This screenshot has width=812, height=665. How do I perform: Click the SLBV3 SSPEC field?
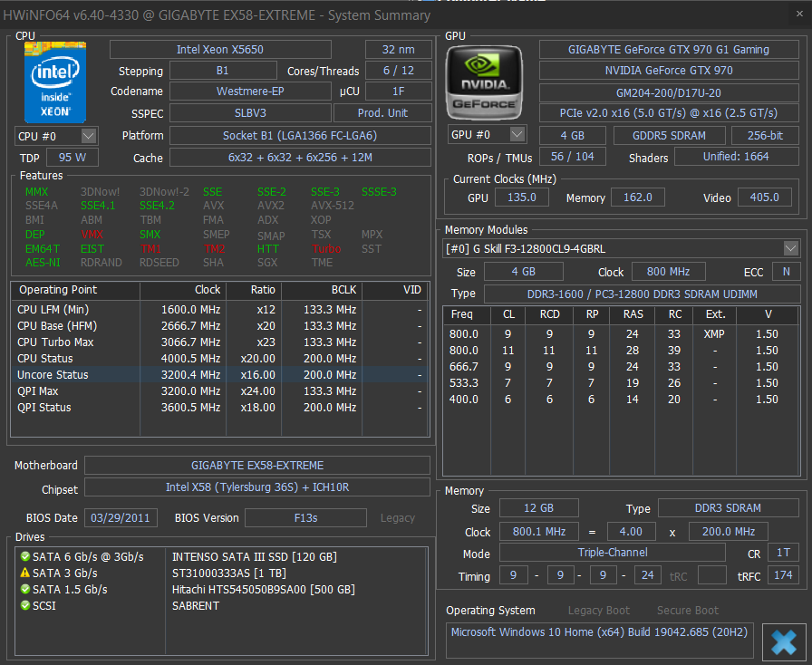(250, 113)
